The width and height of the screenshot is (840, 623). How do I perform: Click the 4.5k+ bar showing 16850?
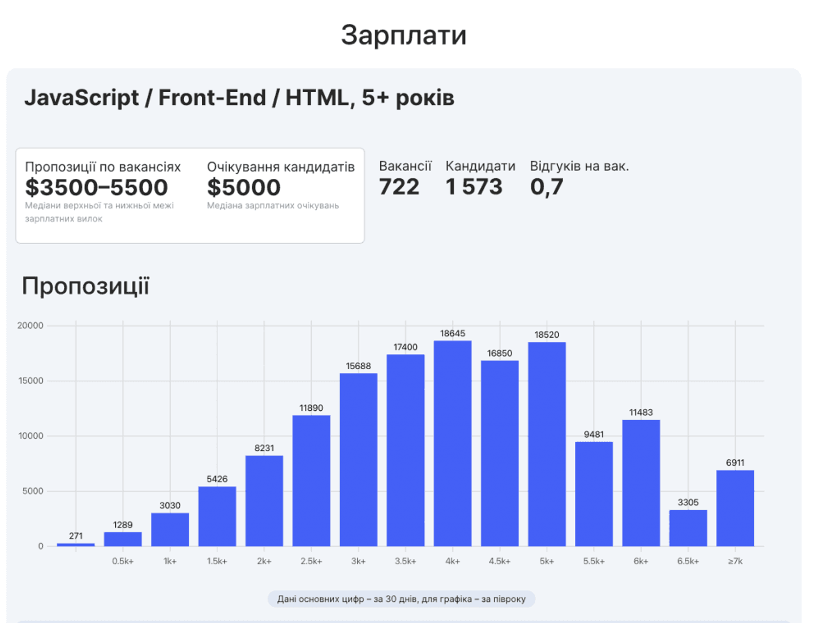[x=500, y=453]
